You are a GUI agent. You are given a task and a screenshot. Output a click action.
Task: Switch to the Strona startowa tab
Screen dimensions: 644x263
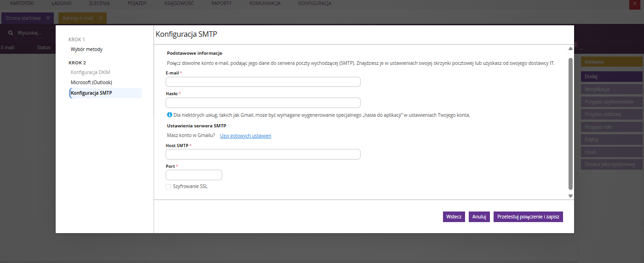(x=23, y=18)
